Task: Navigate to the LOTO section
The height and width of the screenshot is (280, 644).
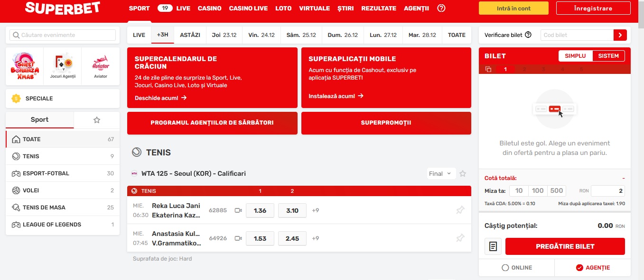Action: point(283,8)
